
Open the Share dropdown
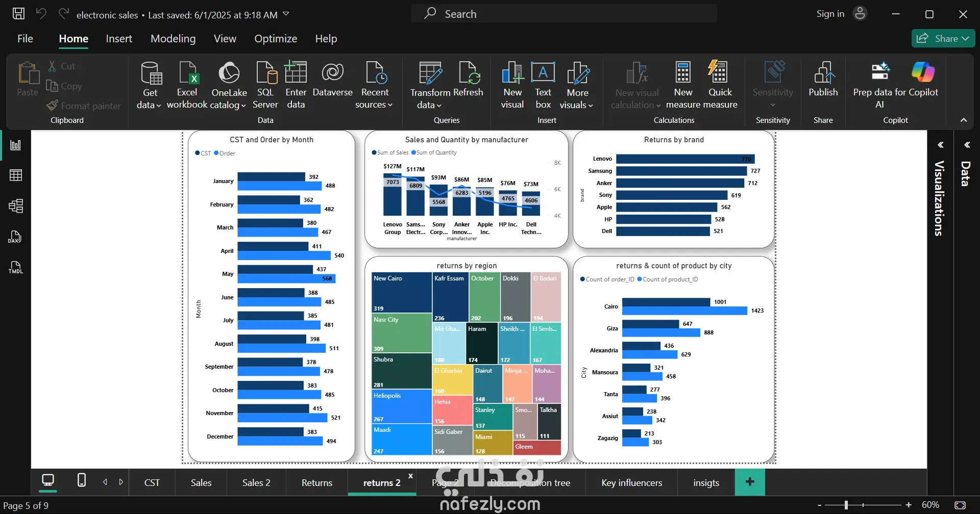click(943, 38)
